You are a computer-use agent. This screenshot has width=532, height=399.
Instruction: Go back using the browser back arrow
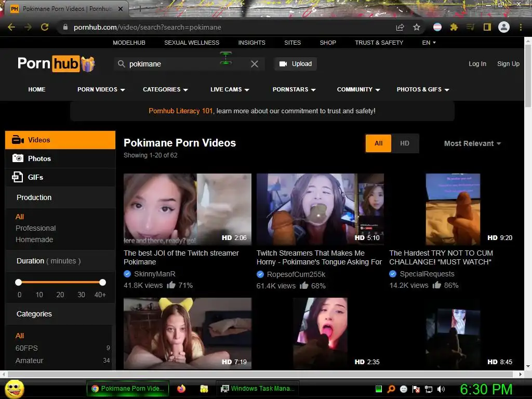11,27
